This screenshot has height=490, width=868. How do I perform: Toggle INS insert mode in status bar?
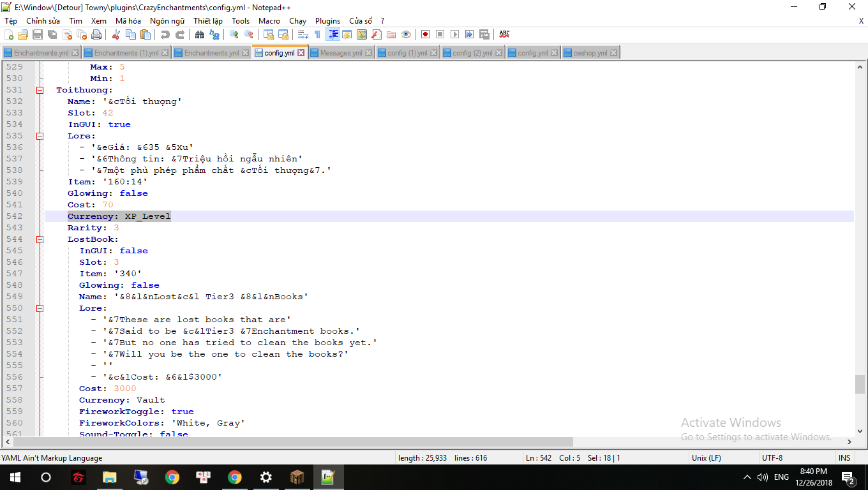tap(844, 457)
